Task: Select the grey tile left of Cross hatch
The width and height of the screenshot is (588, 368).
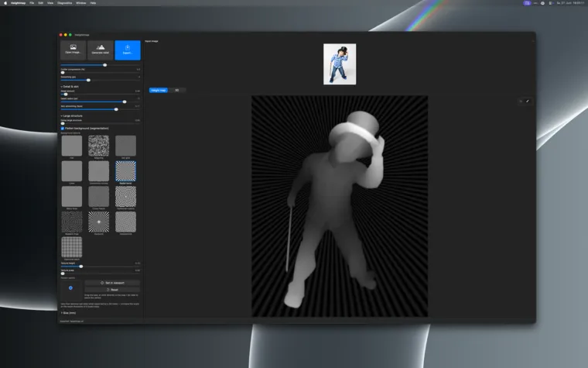Action: click(x=72, y=196)
